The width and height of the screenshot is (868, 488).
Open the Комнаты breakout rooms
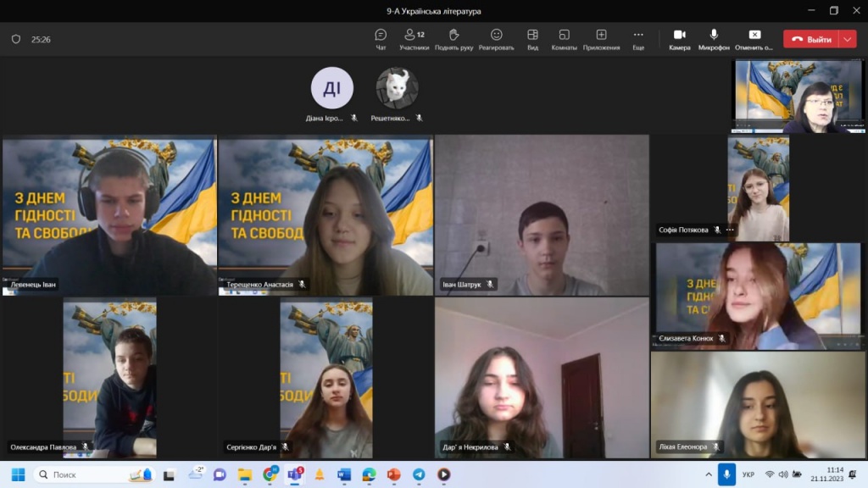tap(564, 39)
